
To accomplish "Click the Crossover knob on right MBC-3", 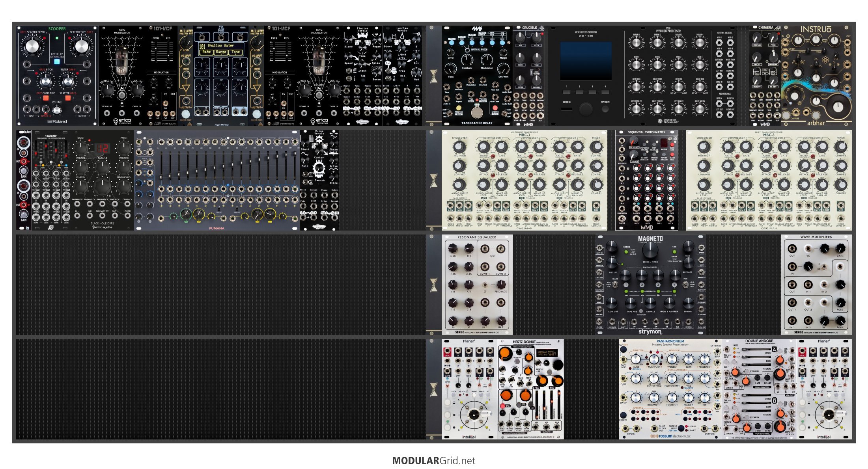I will click(x=704, y=147).
